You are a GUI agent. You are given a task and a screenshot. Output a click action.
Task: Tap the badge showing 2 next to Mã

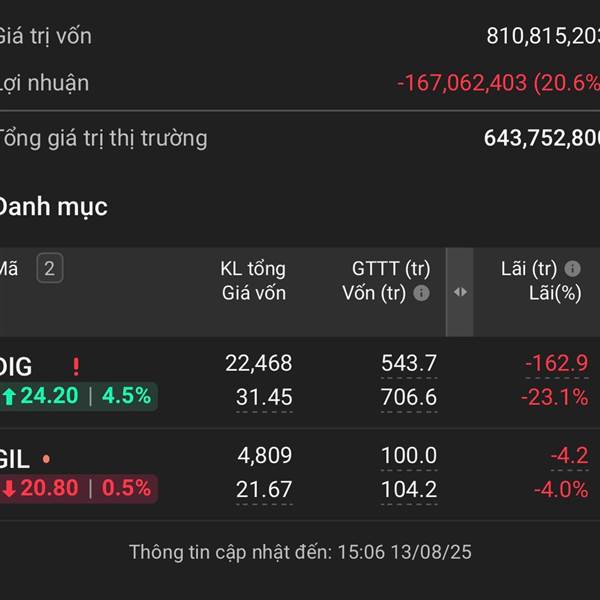pyautogui.click(x=50, y=268)
